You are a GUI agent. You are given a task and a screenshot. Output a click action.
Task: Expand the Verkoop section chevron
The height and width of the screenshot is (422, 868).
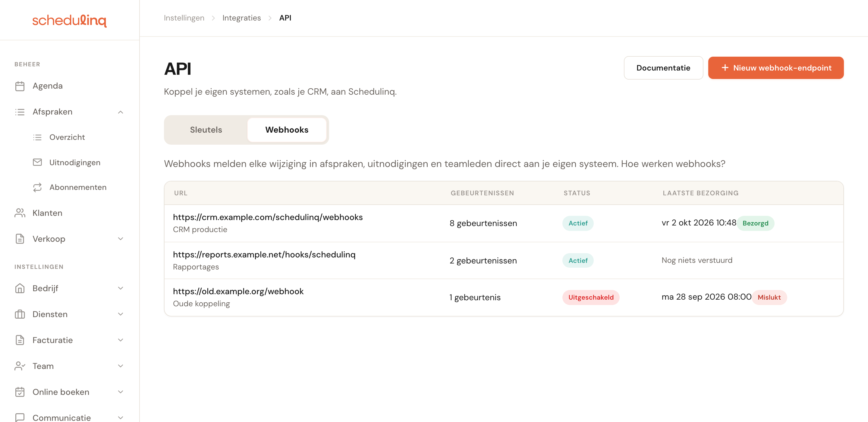[x=121, y=239]
